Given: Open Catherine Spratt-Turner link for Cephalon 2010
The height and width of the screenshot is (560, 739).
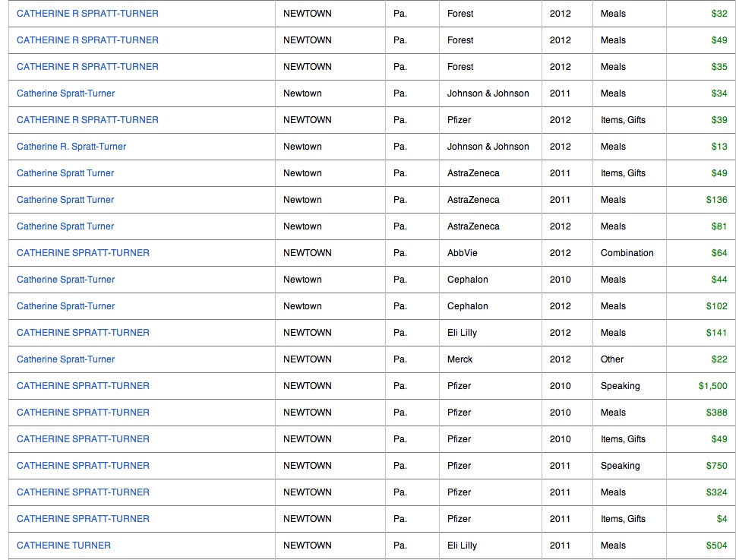Looking at the screenshot, I should (65, 280).
